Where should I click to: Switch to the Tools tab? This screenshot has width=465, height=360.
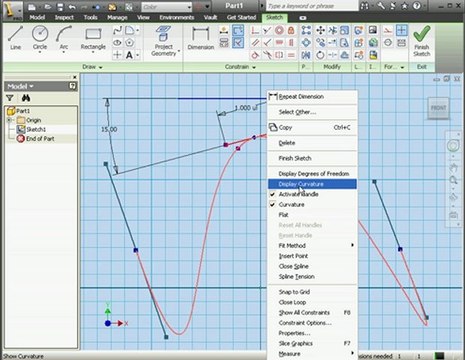click(x=90, y=17)
